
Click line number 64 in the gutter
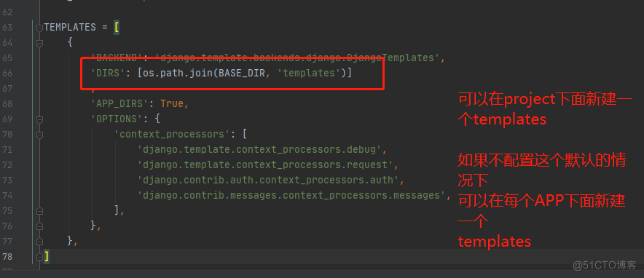coord(7,43)
